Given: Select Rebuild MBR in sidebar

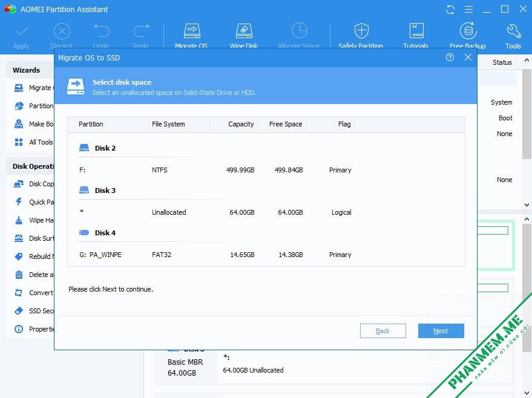Looking at the screenshot, I should [x=33, y=256].
